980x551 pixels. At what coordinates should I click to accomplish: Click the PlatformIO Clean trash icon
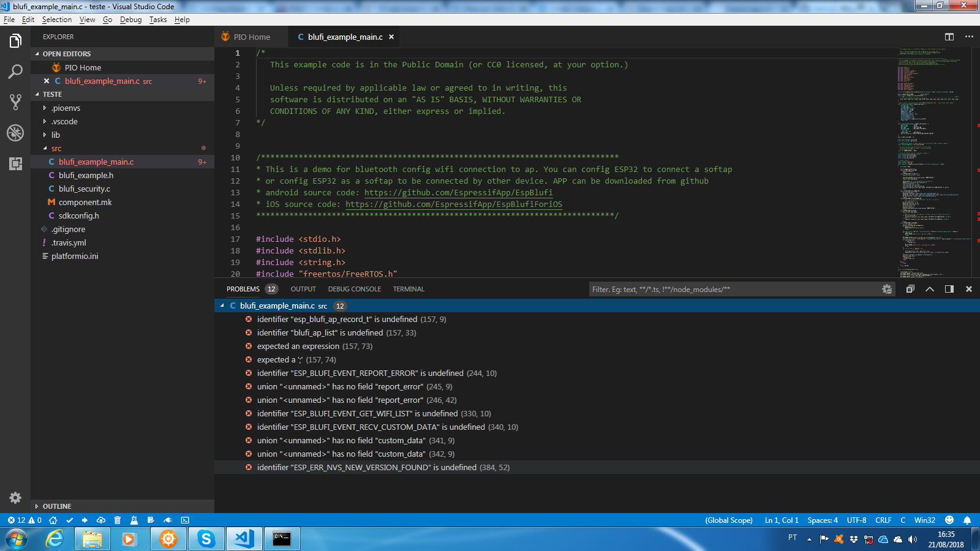(x=118, y=520)
